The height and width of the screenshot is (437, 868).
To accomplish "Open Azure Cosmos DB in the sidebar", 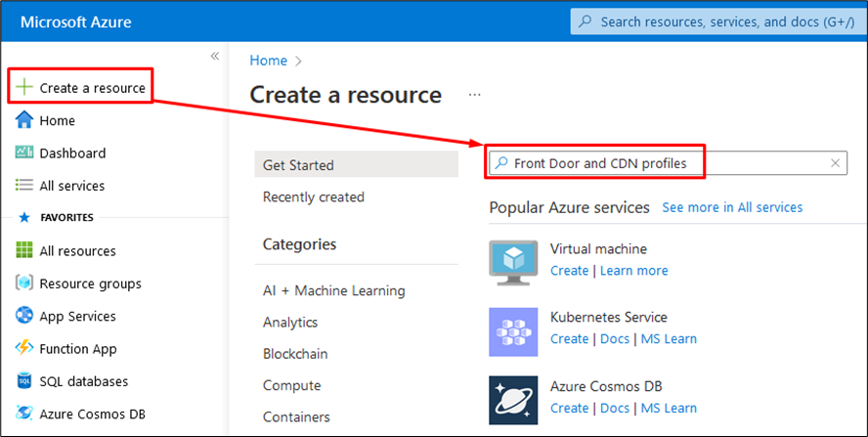I will (93, 414).
